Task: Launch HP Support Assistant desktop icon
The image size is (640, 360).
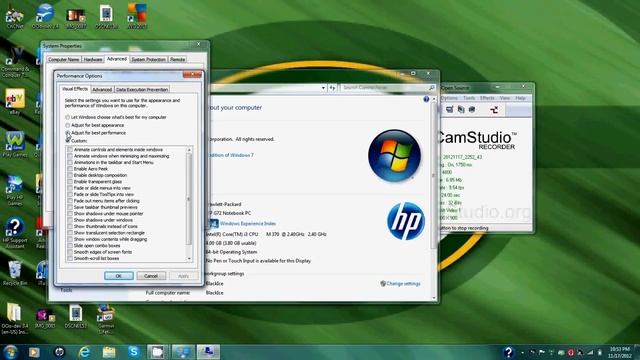Action: [15, 233]
